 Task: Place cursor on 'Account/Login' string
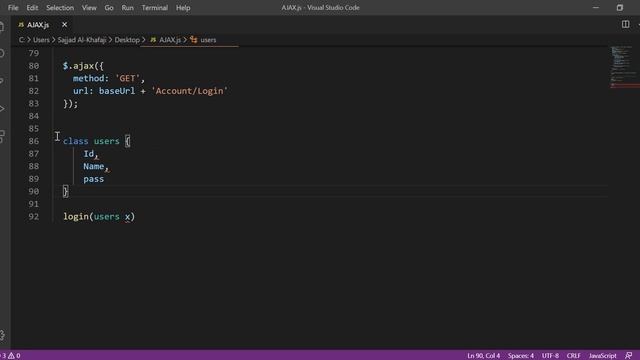pos(189,91)
